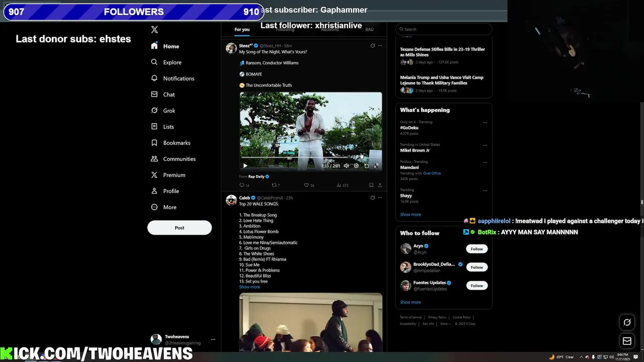Follow Fuentes Updates account
The height and width of the screenshot is (362, 644).
click(x=477, y=286)
